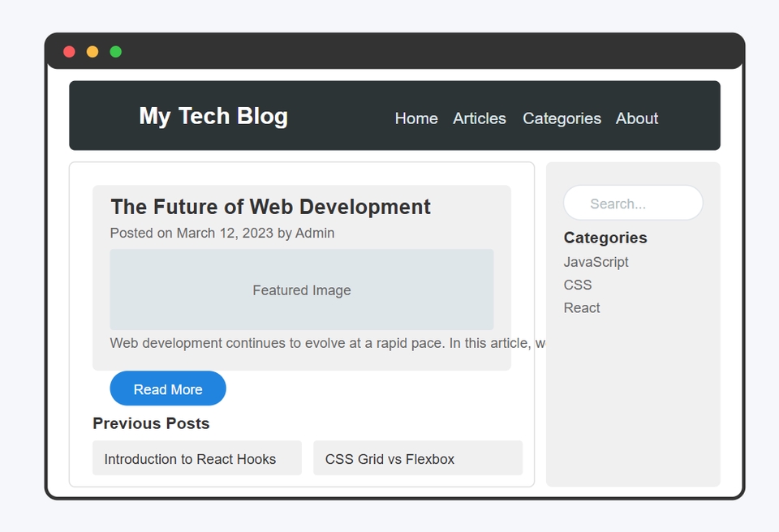779x532 pixels.
Task: Click the sidebar Categories heading
Action: pyautogui.click(x=605, y=238)
